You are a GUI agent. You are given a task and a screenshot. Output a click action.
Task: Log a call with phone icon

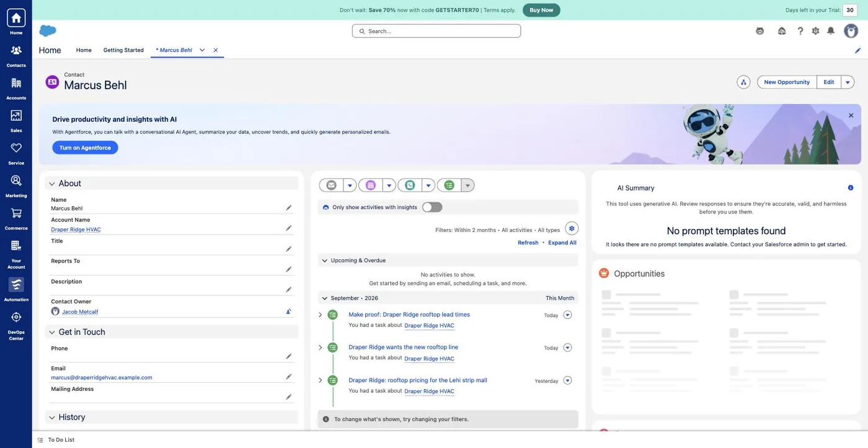(410, 185)
